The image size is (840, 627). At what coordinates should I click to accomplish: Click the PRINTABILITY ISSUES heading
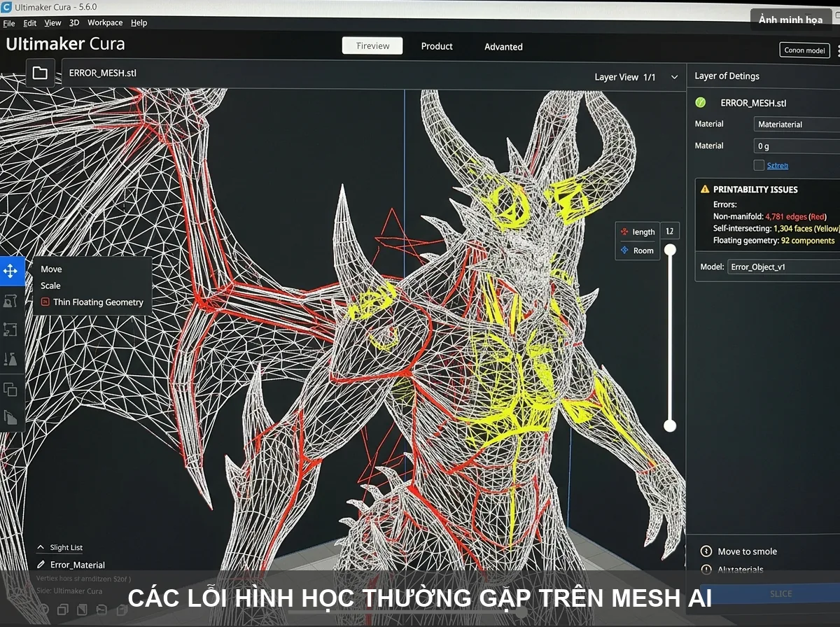(755, 190)
